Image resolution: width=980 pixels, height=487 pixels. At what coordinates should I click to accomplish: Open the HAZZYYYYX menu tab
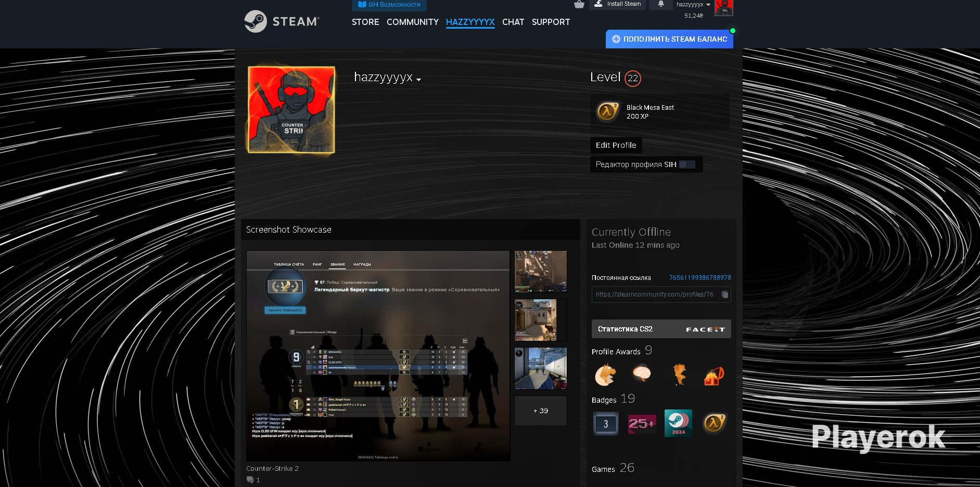pyautogui.click(x=470, y=22)
